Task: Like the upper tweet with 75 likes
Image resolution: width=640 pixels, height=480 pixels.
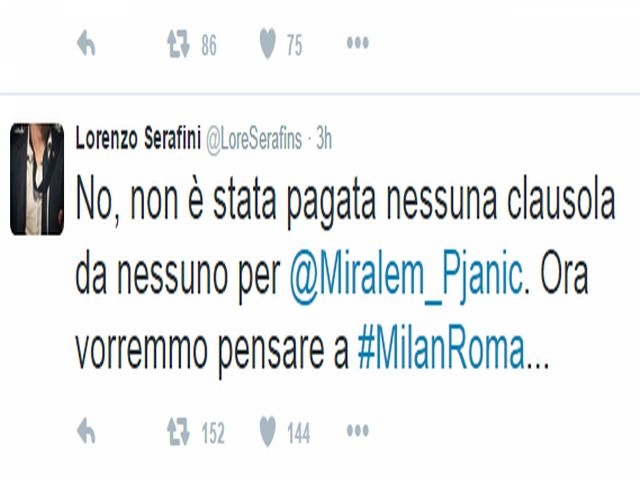Action: point(267,43)
